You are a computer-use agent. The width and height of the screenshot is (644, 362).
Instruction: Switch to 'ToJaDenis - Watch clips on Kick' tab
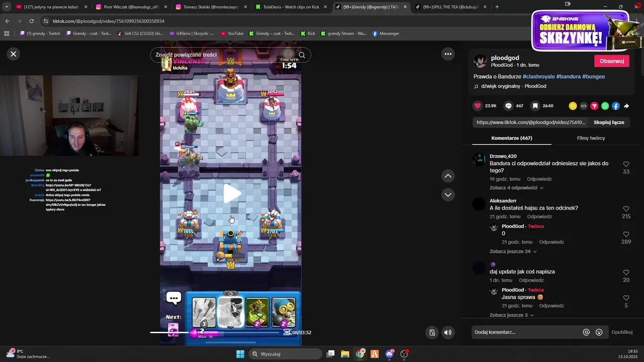pos(291,7)
